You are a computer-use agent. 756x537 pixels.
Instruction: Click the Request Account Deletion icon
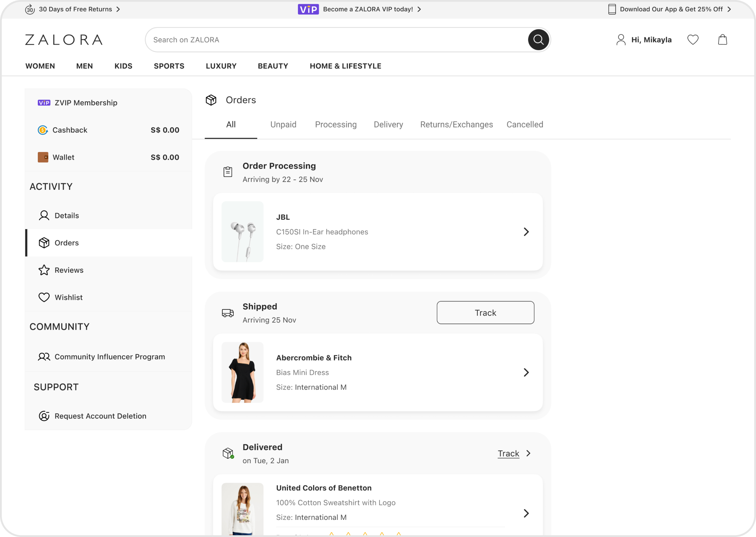[x=44, y=416]
